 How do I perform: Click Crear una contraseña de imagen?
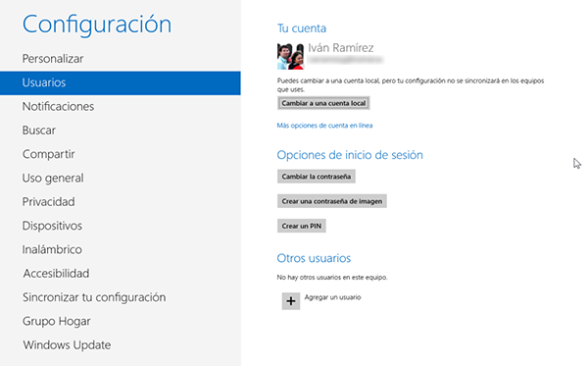(x=332, y=201)
